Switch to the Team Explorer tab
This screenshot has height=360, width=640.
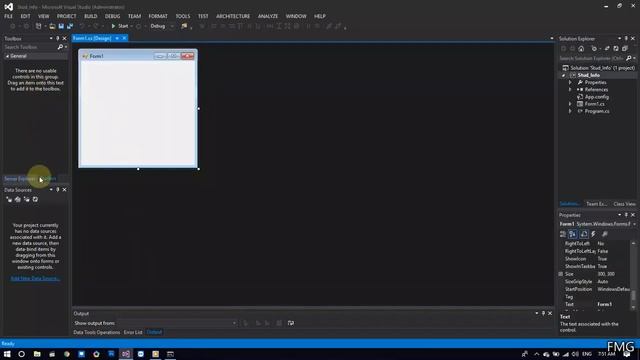tap(596, 204)
